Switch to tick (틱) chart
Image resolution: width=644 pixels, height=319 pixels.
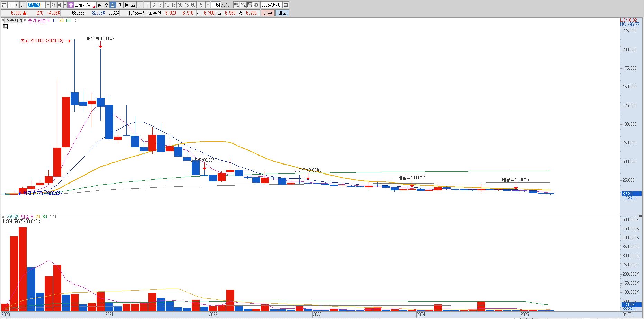click(x=139, y=5)
